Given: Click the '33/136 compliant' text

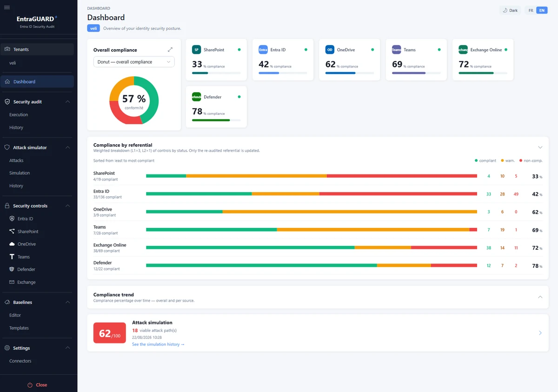Looking at the screenshot, I should tap(107, 197).
